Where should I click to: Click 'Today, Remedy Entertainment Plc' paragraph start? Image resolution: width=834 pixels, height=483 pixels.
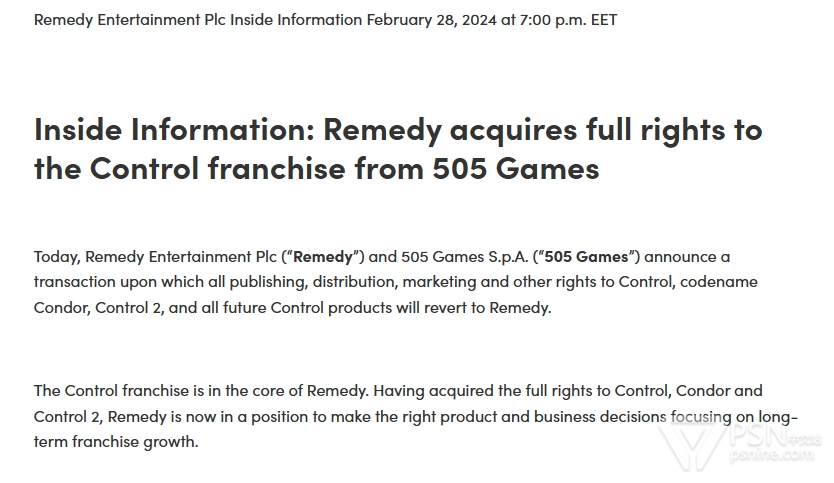point(155,257)
